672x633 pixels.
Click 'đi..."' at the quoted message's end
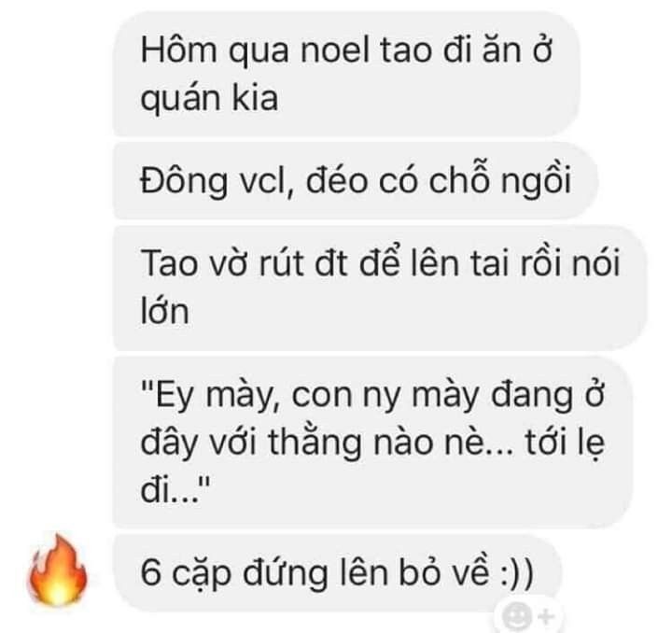coord(175,489)
